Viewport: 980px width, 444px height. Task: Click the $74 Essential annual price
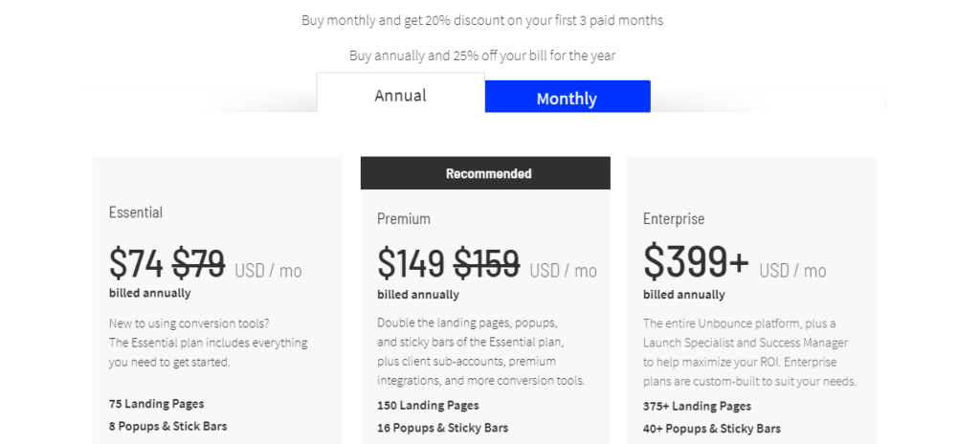136,262
